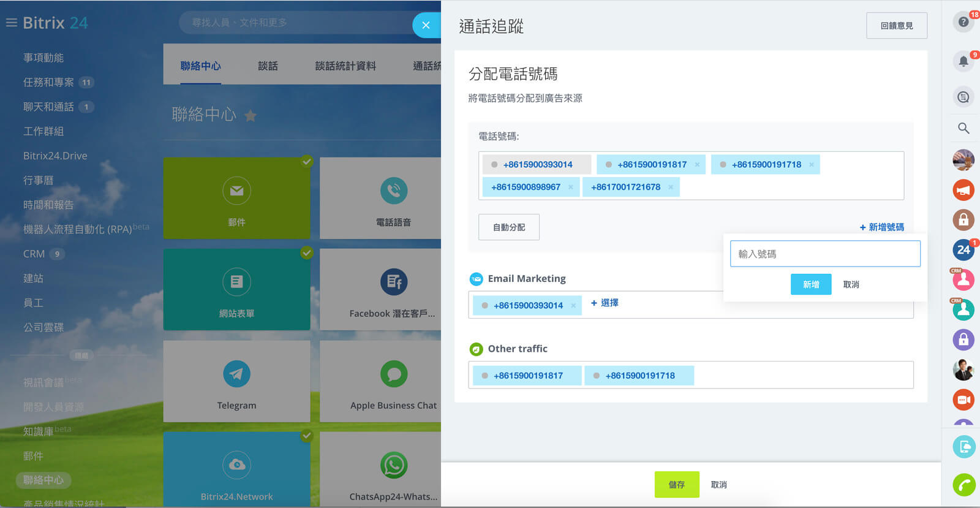Image resolution: width=980 pixels, height=508 pixels.
Task: Open the 網站表單 website form tile
Action: [236, 289]
